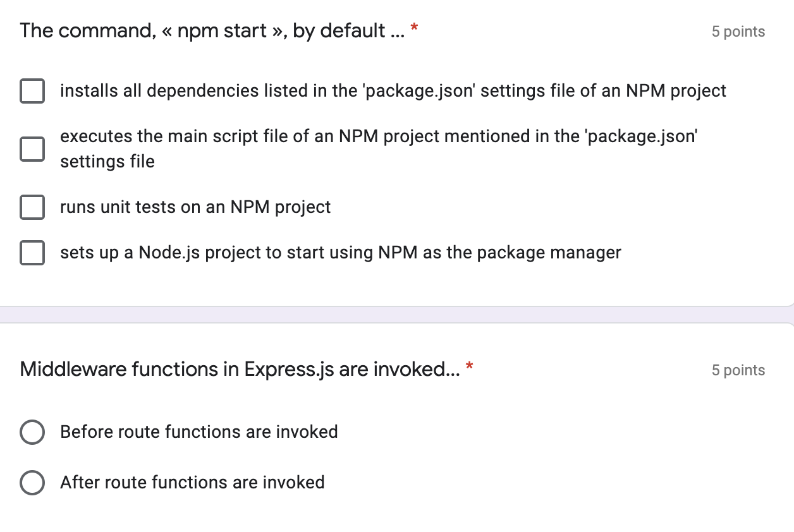
Task: Click the red asterisk on the npm question
Action: coord(414,27)
